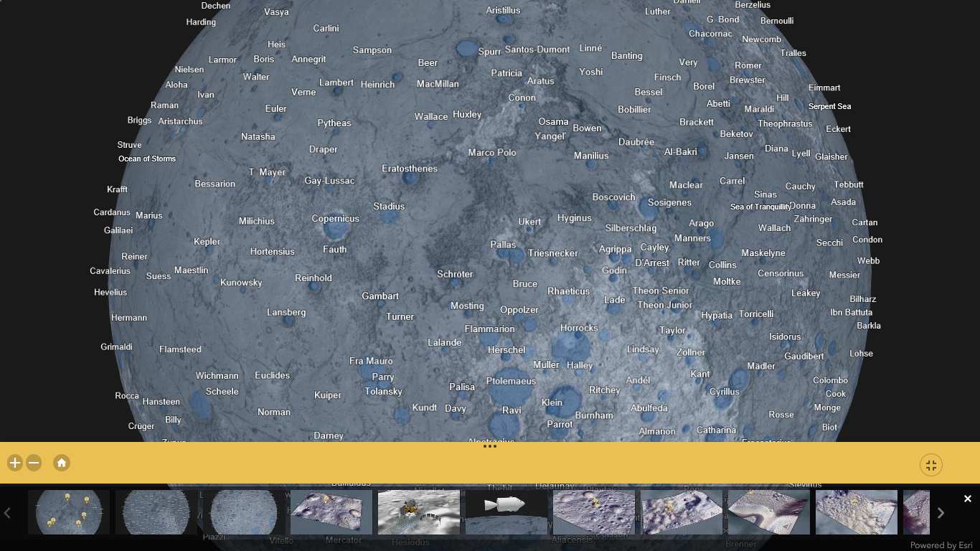Click the Ibn Battuta label

click(852, 312)
